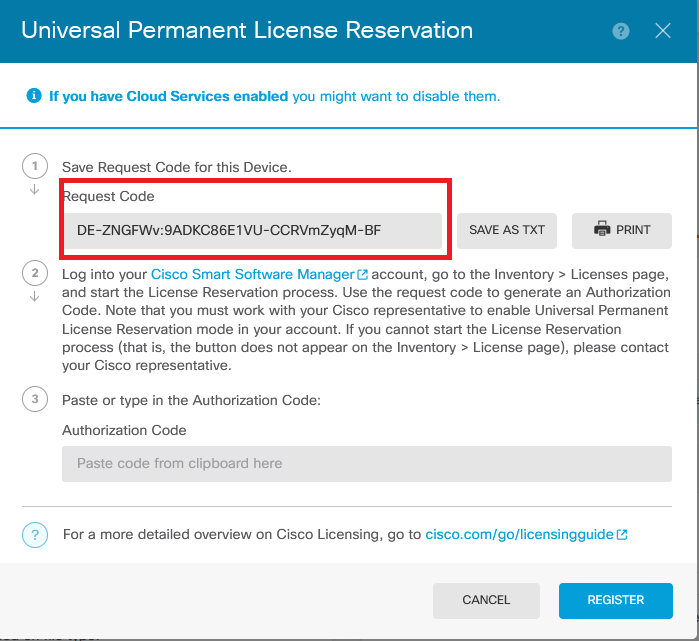The image size is (699, 641).
Task: Click the external link icon after licensingguide URL
Action: point(622,534)
